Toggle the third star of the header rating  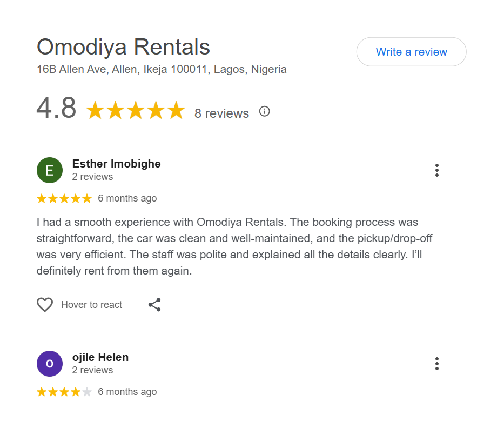point(135,110)
